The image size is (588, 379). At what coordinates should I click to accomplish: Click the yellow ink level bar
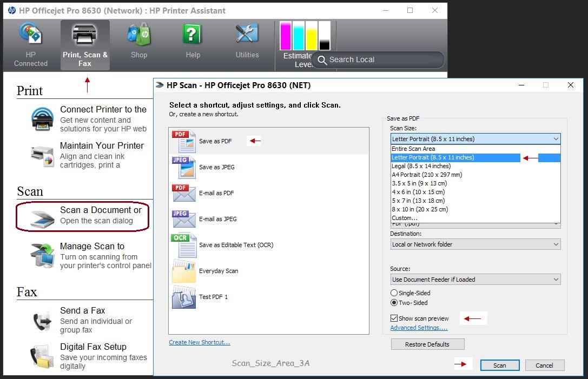(312, 36)
